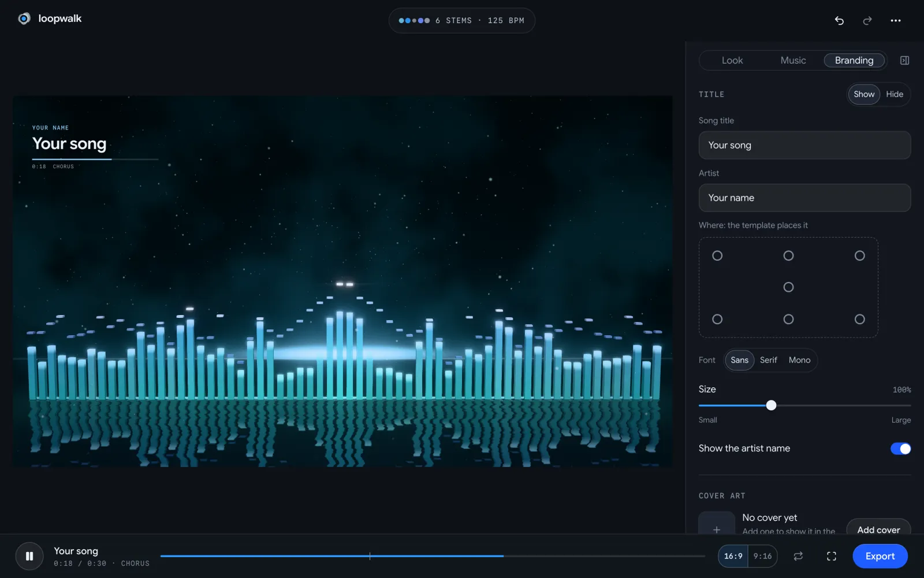The image size is (924, 578).
Task: Pause the song playback
Action: [x=29, y=556]
